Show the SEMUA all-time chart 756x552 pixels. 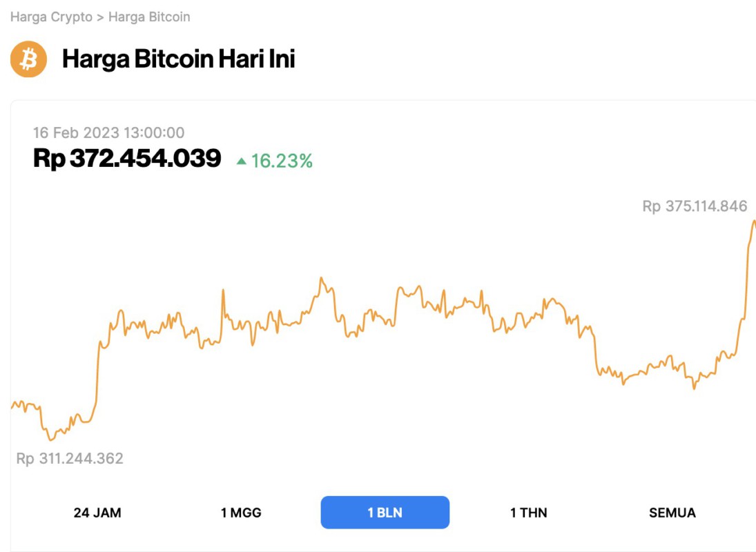pos(672,512)
